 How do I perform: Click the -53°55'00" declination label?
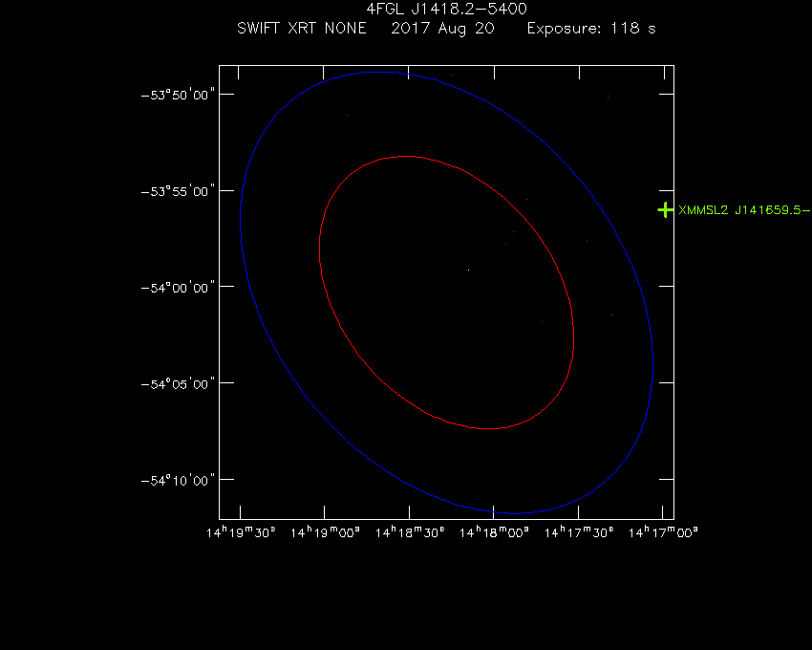[178, 191]
